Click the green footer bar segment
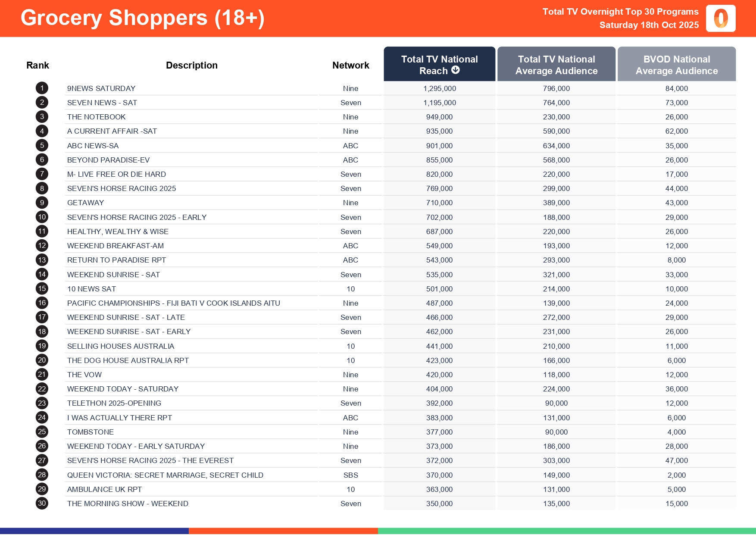Viewport: 756px width, 535px height. (x=567, y=531)
